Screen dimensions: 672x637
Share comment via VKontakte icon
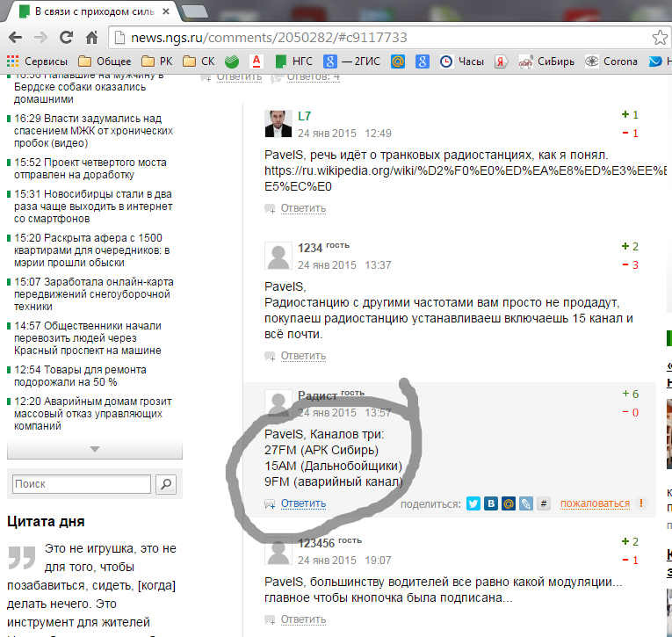point(491,503)
